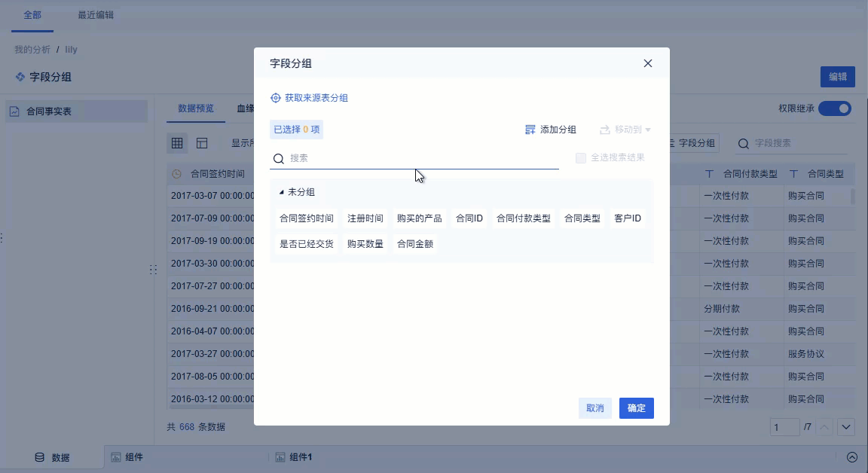The image size is (868, 473).
Task: Select field tag 合同ID
Action: [469, 218]
